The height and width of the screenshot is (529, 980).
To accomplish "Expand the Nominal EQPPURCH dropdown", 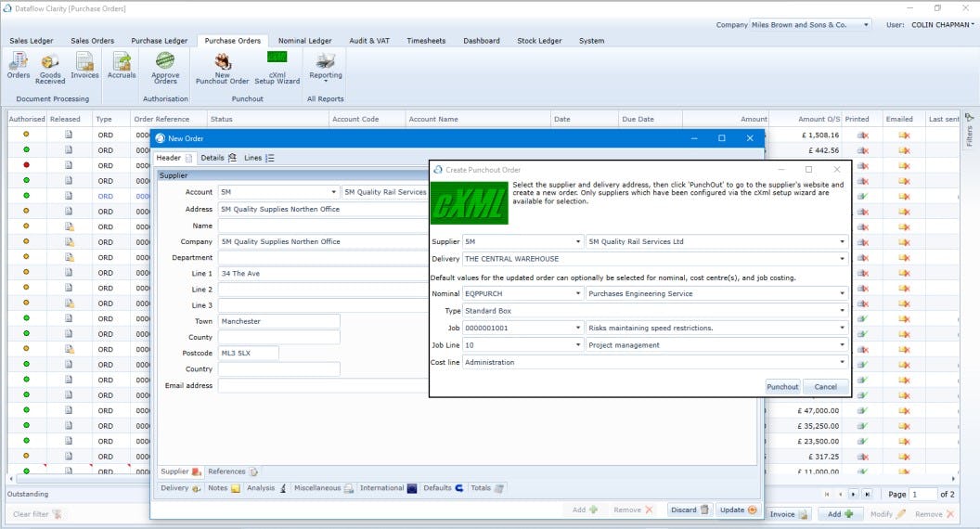I will pos(577,293).
